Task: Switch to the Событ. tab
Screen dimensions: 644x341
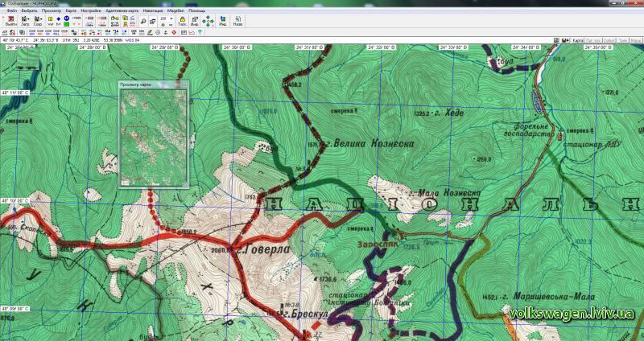Action: (609, 41)
